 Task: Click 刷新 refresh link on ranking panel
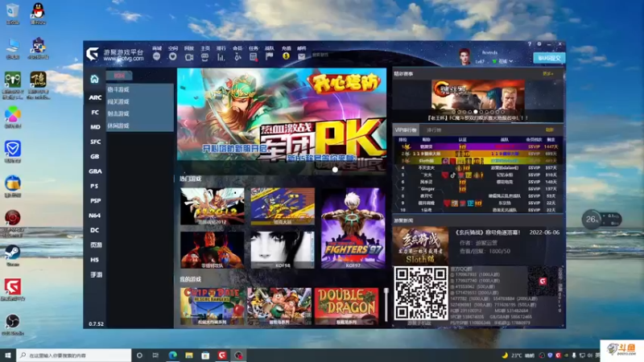pos(549,130)
